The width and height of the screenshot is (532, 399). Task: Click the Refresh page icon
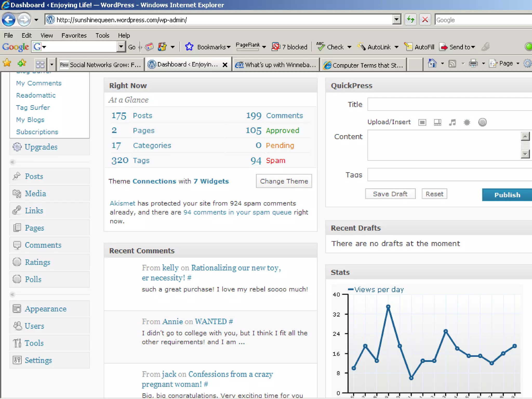(410, 20)
